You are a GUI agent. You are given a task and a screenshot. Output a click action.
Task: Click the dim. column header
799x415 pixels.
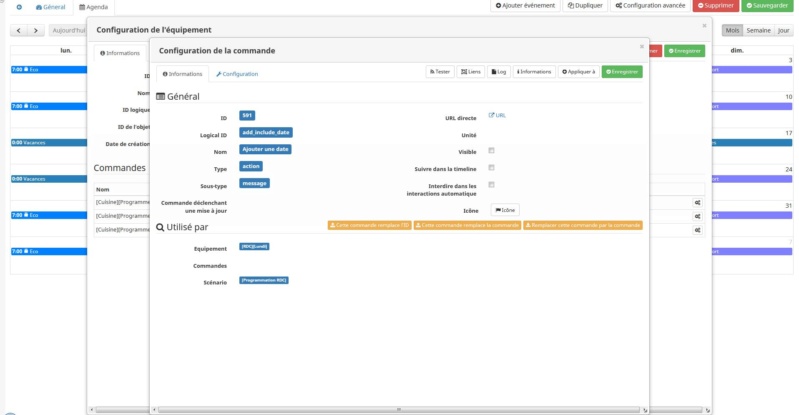click(x=737, y=50)
